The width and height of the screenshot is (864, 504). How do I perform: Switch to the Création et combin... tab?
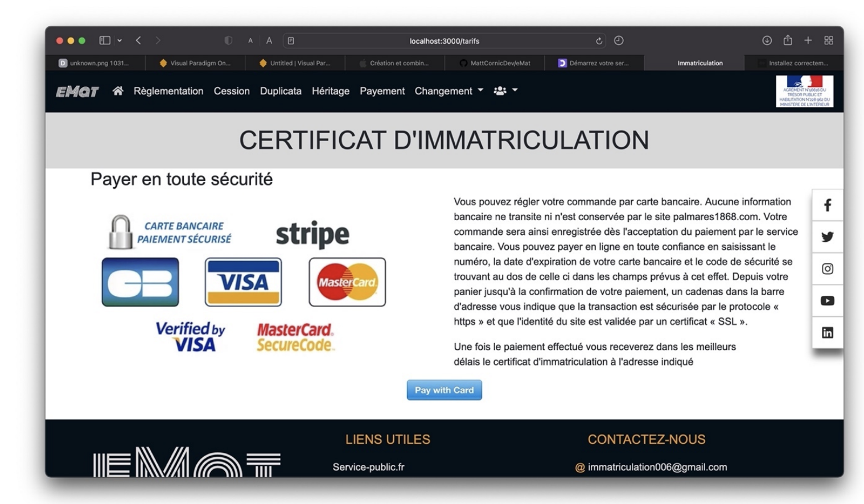[x=394, y=63]
